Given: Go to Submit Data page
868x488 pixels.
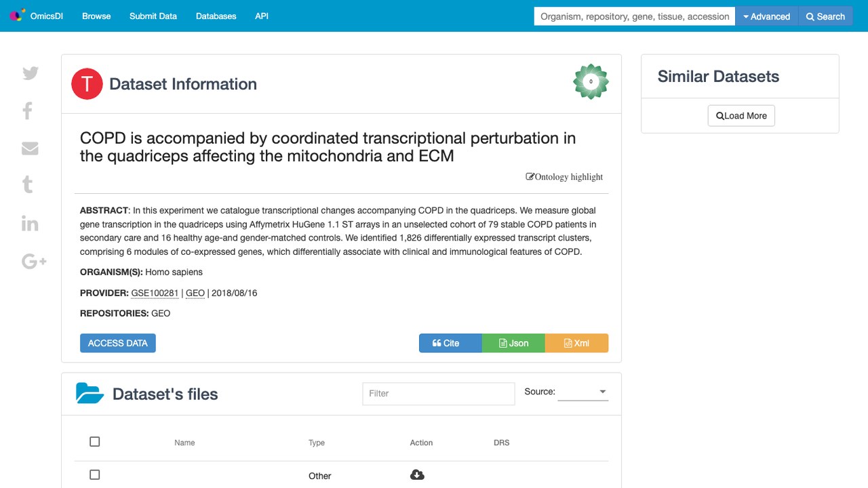Looking at the screenshot, I should [153, 16].
